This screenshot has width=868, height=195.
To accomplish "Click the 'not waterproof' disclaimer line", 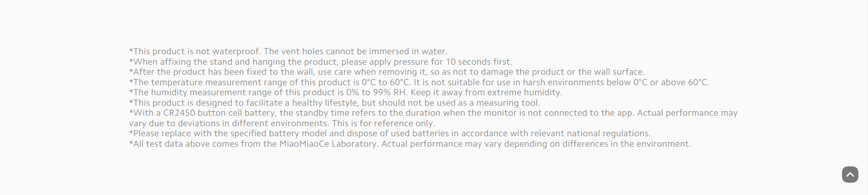I will point(288,51).
